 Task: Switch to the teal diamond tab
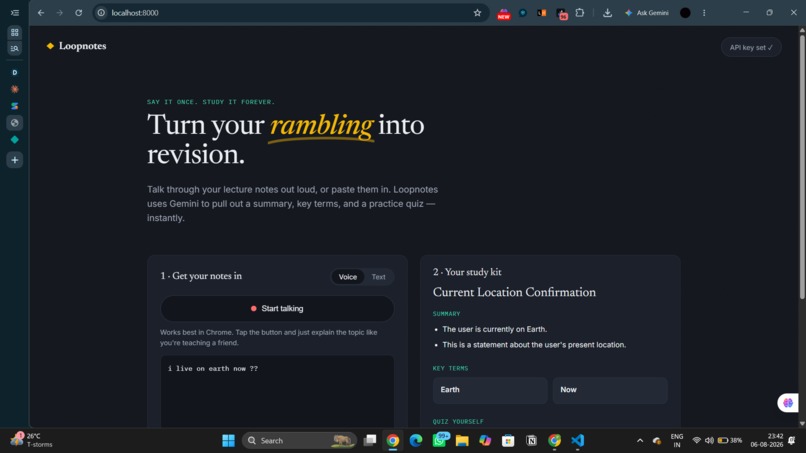[x=14, y=140]
